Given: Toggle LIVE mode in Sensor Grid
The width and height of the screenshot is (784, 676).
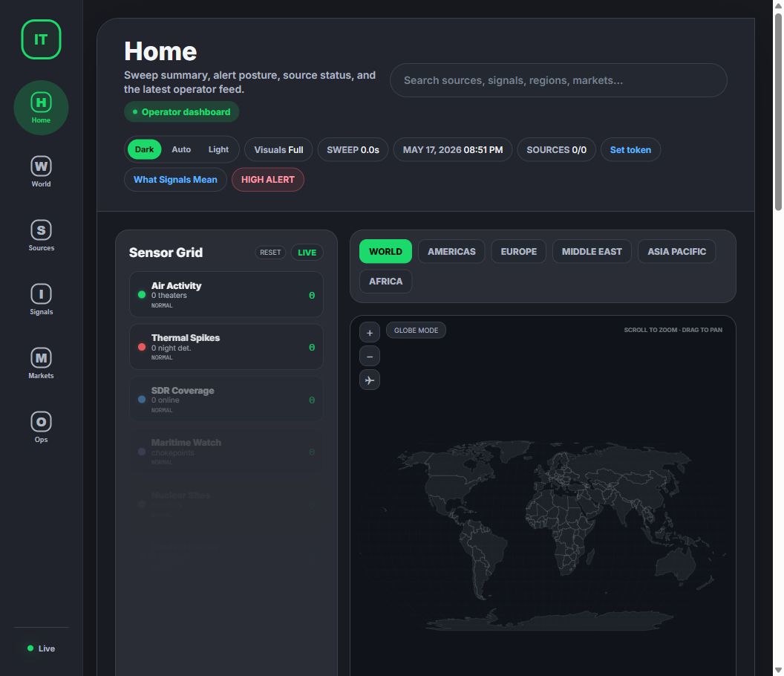Looking at the screenshot, I should click(307, 253).
